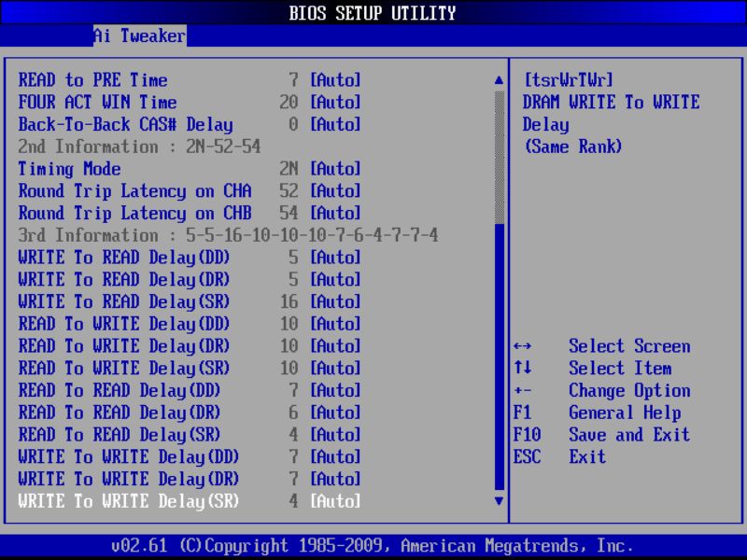Select READ To READ Delay(SR) item
747x560 pixels.
120,434
